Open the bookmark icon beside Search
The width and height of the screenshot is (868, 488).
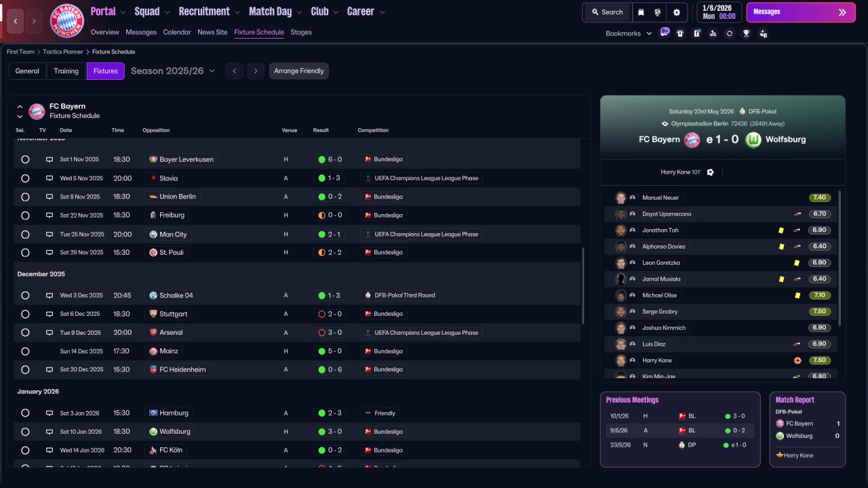coord(641,12)
